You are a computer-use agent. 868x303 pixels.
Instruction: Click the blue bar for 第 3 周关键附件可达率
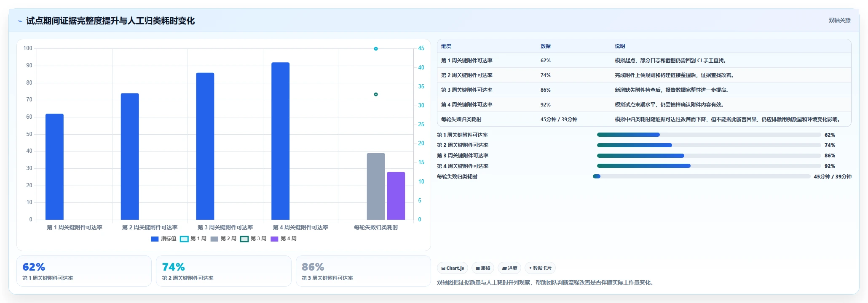point(205,146)
